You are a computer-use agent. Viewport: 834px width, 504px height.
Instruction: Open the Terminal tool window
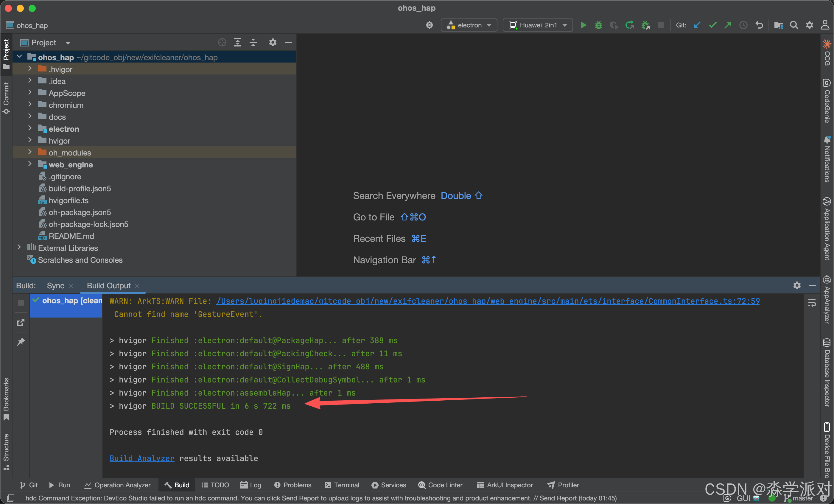[342, 485]
